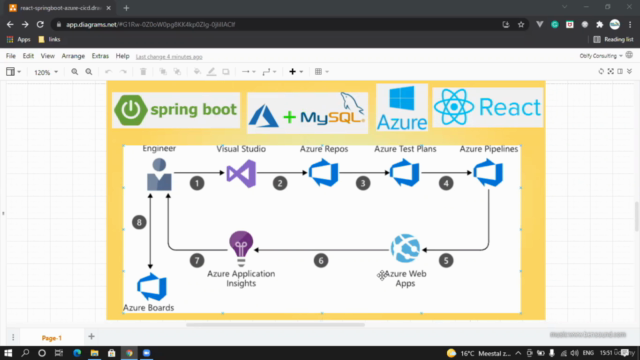640x360 pixels.
Task: Open the View menu
Action: point(47,56)
